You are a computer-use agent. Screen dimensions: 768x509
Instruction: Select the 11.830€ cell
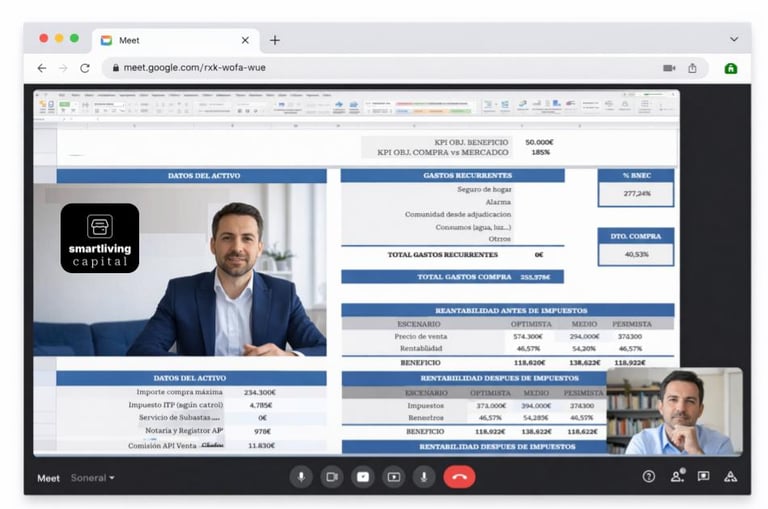click(261, 445)
